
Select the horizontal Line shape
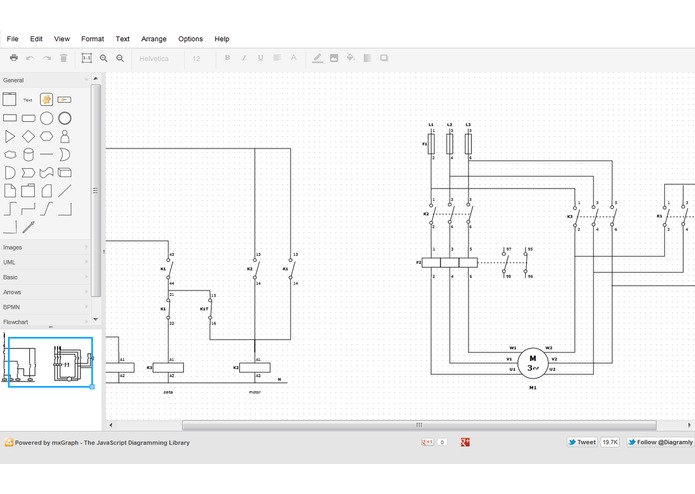(46, 155)
